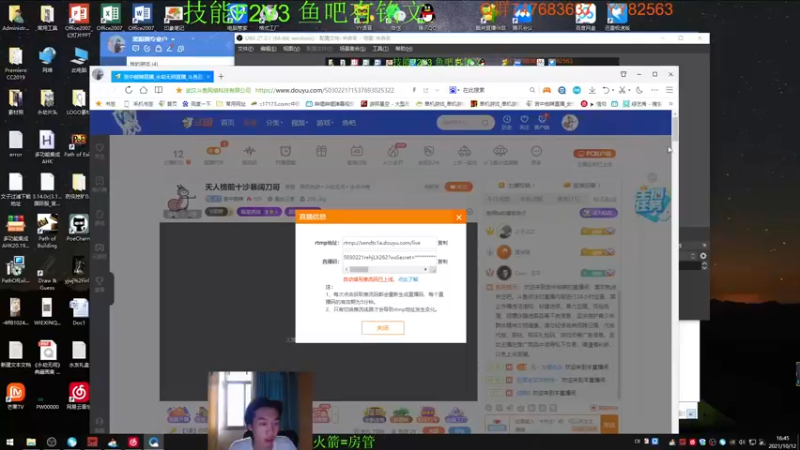Click Douyu 鱼吧 navigation item
This screenshot has width=800, height=450.
pos(349,123)
